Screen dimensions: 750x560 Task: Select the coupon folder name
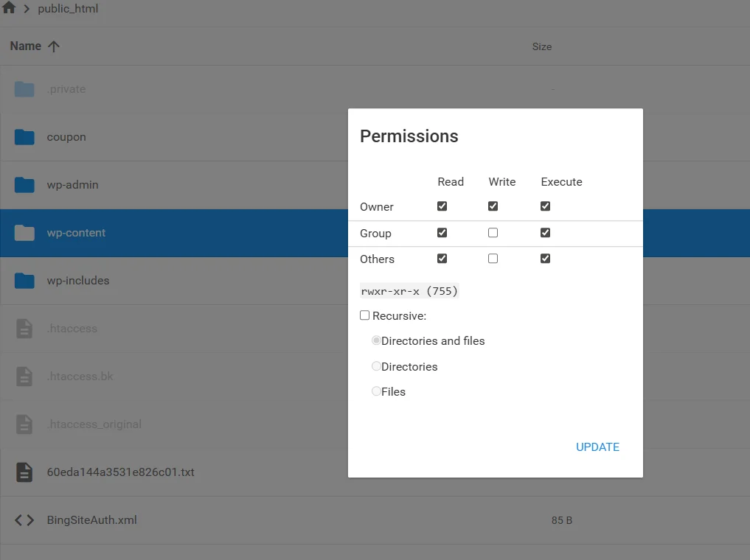tap(66, 137)
